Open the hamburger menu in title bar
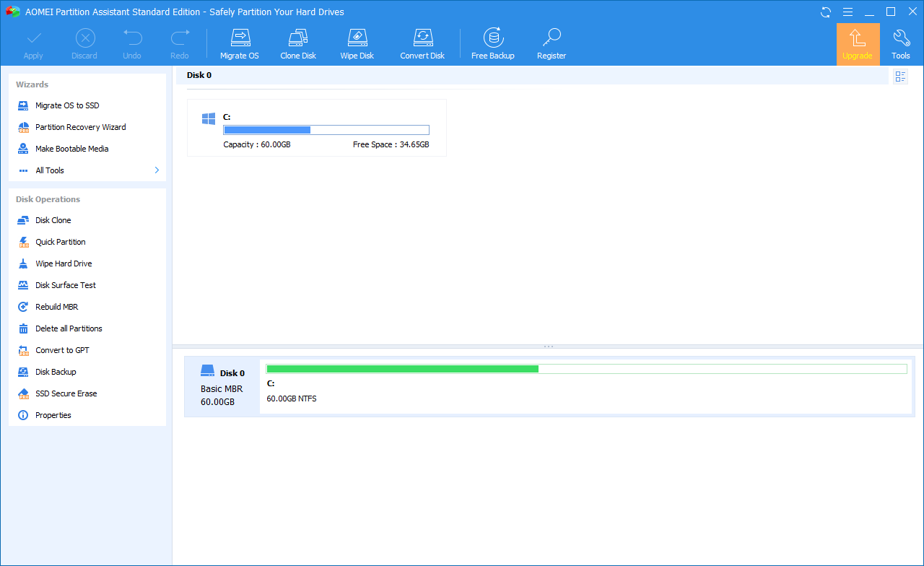 click(x=848, y=12)
